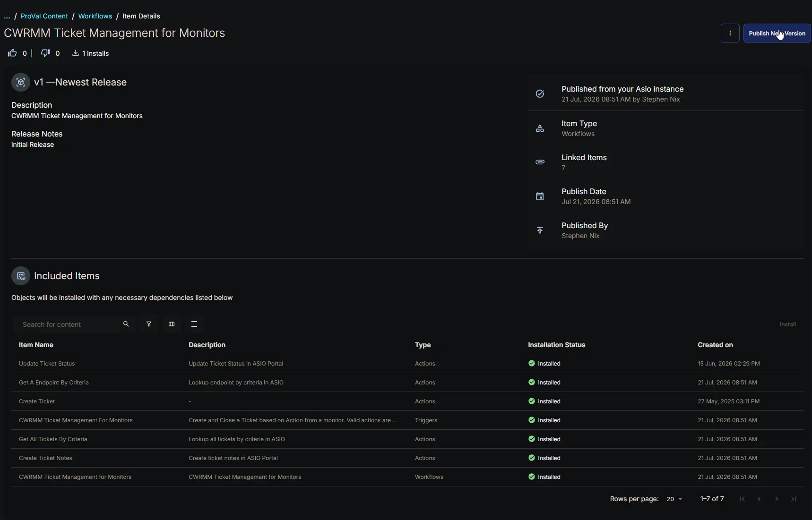The width and height of the screenshot is (812, 520).
Task: Open the three-dot more options menu
Action: click(x=730, y=34)
